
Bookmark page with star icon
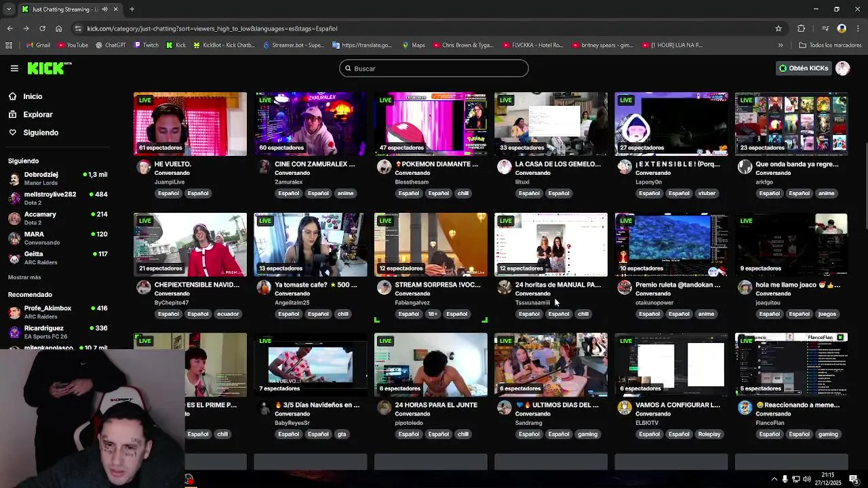(x=778, y=28)
